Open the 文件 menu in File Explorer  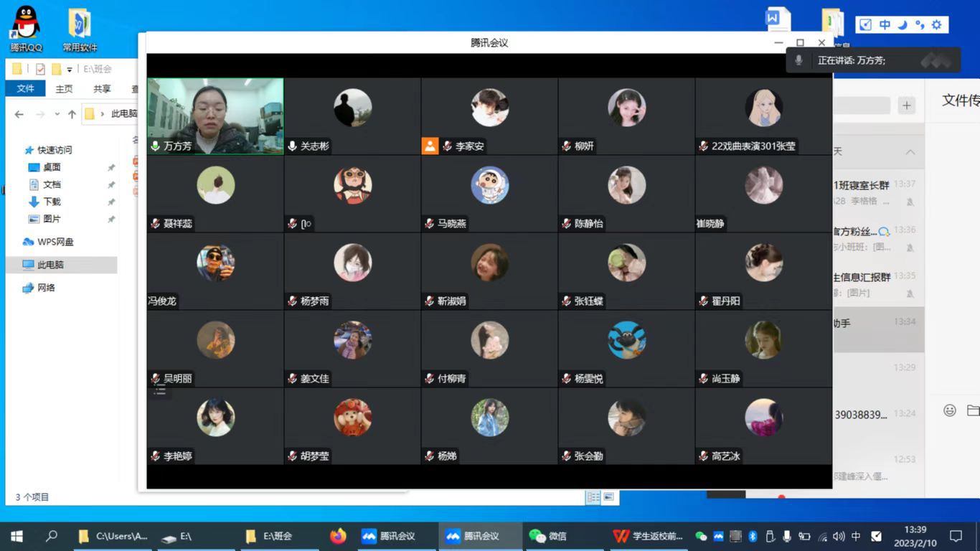click(x=26, y=89)
